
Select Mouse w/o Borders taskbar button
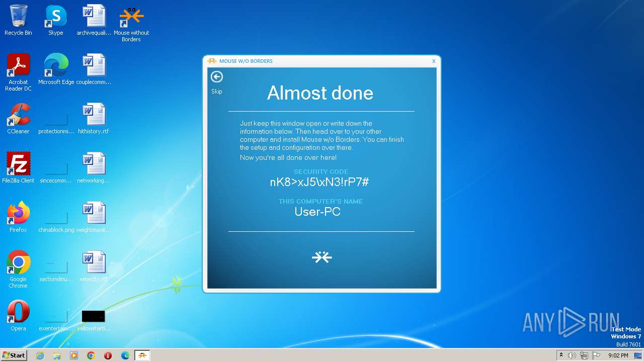[142, 355]
